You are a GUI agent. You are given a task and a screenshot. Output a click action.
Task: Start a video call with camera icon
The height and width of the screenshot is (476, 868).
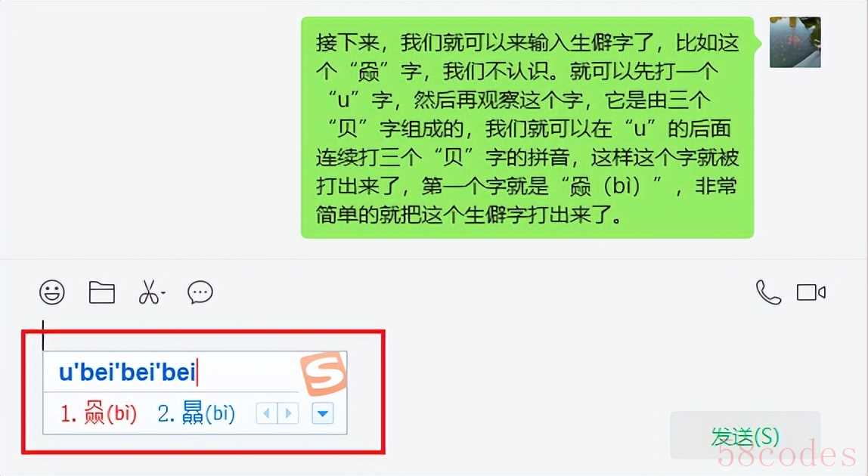(811, 292)
